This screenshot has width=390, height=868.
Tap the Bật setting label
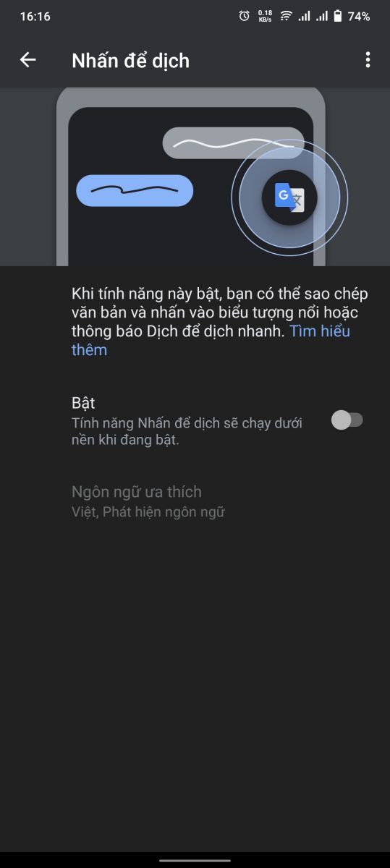(x=83, y=403)
